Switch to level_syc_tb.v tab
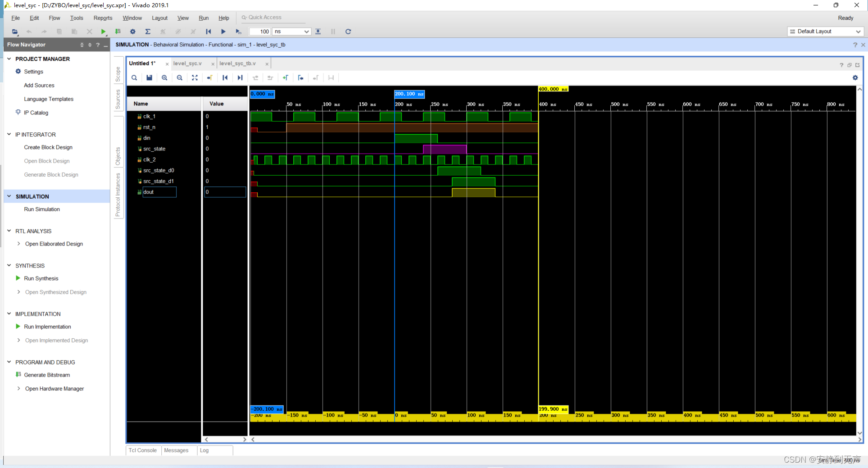This screenshot has width=868, height=468. [237, 64]
